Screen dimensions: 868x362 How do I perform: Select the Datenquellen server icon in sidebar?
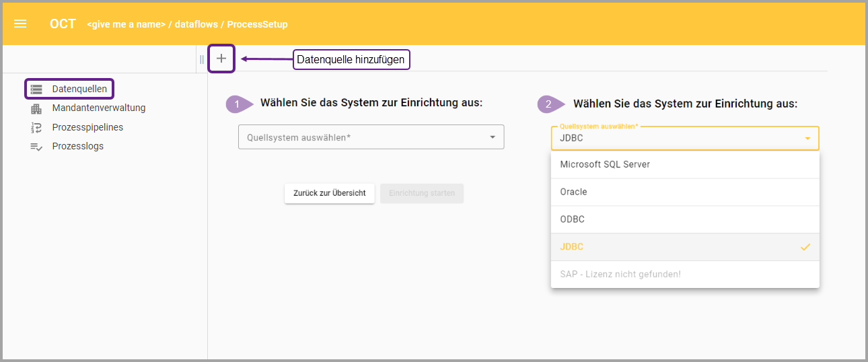pos(36,89)
